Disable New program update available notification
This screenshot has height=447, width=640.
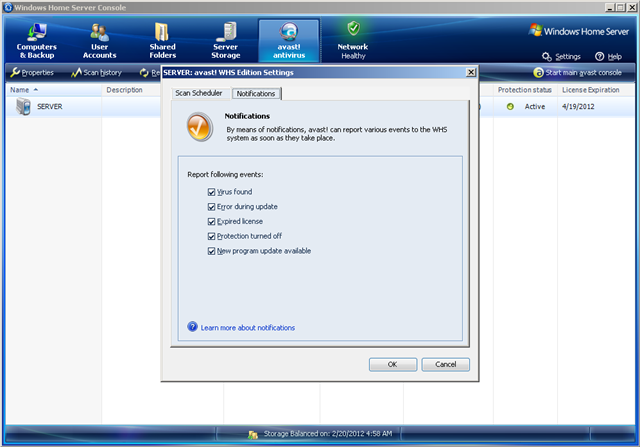coord(211,251)
